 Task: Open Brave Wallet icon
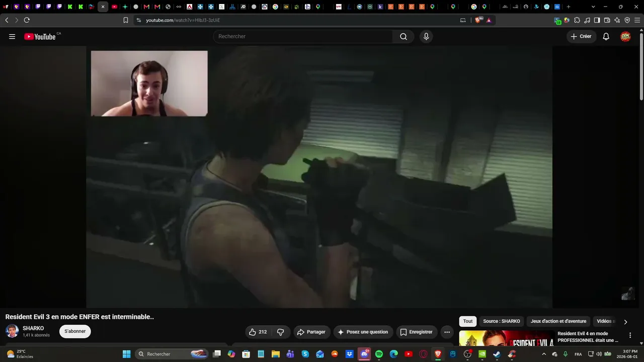coord(607,20)
